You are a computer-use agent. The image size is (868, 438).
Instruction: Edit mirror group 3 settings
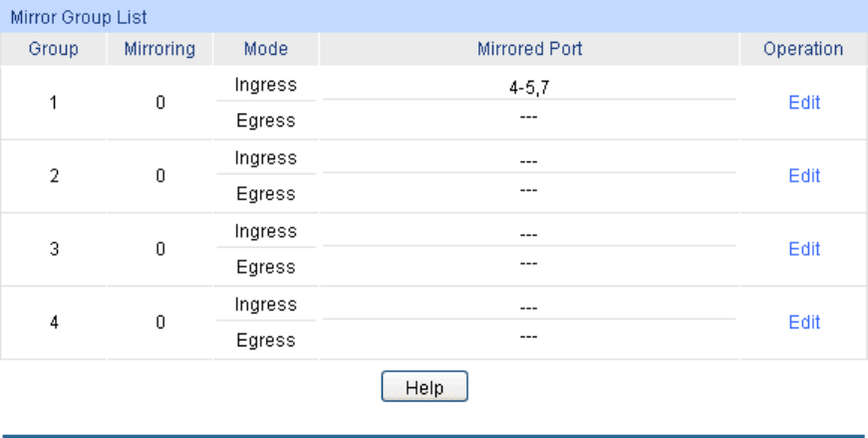pyautogui.click(x=803, y=249)
